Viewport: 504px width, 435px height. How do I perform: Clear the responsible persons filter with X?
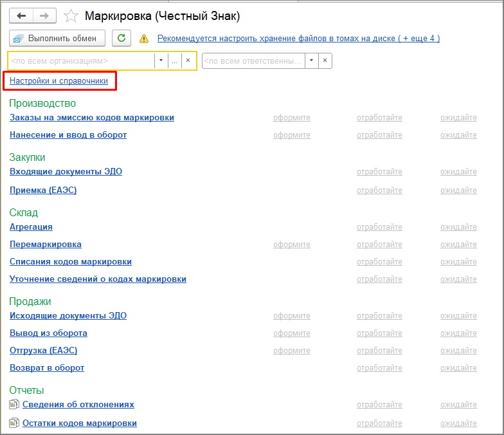tap(325, 60)
